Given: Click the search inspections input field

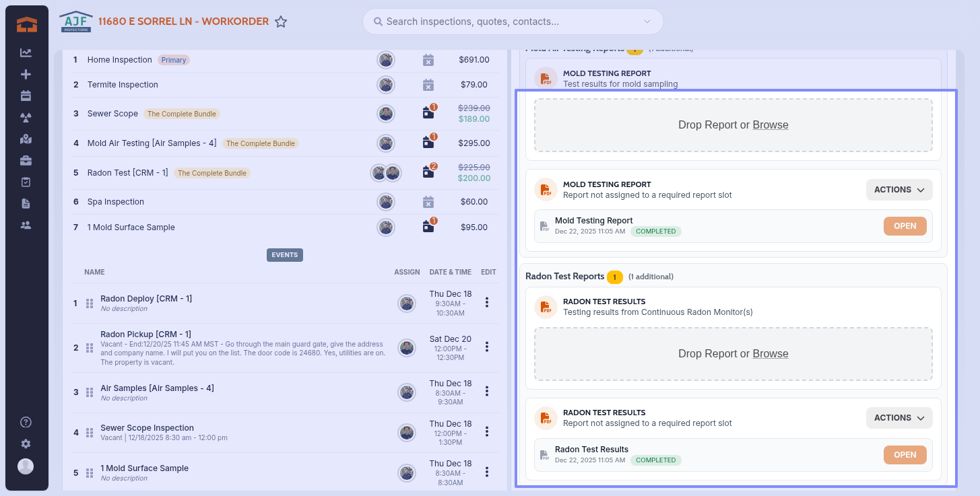Looking at the screenshot, I should 505,22.
